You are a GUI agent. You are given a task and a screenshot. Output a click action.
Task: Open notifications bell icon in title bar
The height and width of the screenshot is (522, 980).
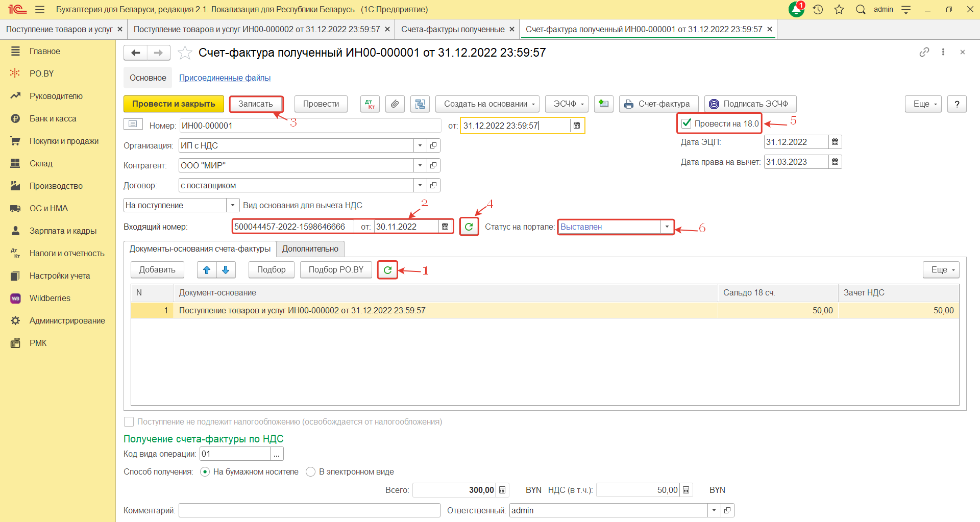(x=796, y=10)
